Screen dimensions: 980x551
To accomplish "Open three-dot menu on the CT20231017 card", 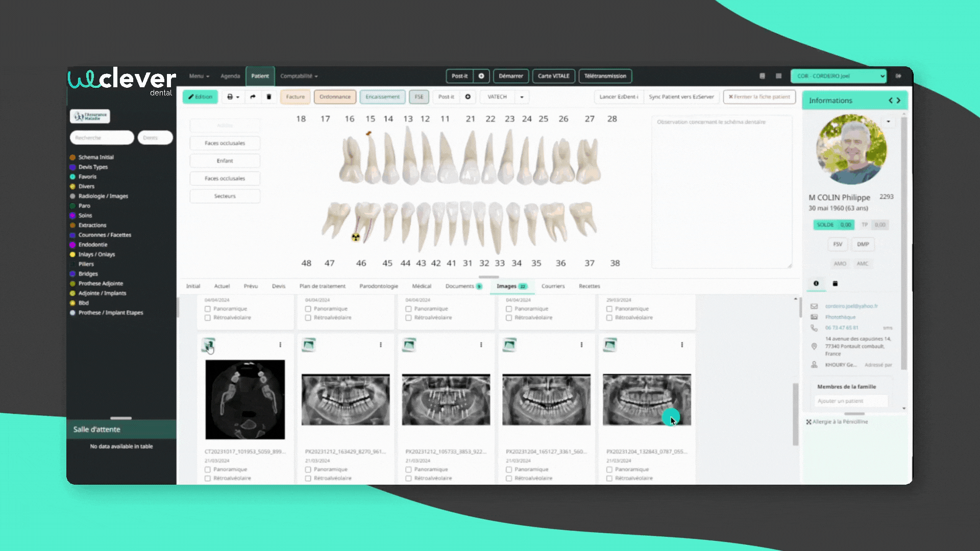I will coord(280,345).
